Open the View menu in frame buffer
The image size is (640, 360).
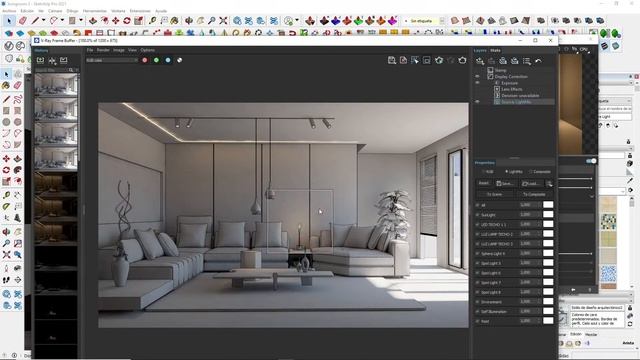pyautogui.click(x=132, y=50)
